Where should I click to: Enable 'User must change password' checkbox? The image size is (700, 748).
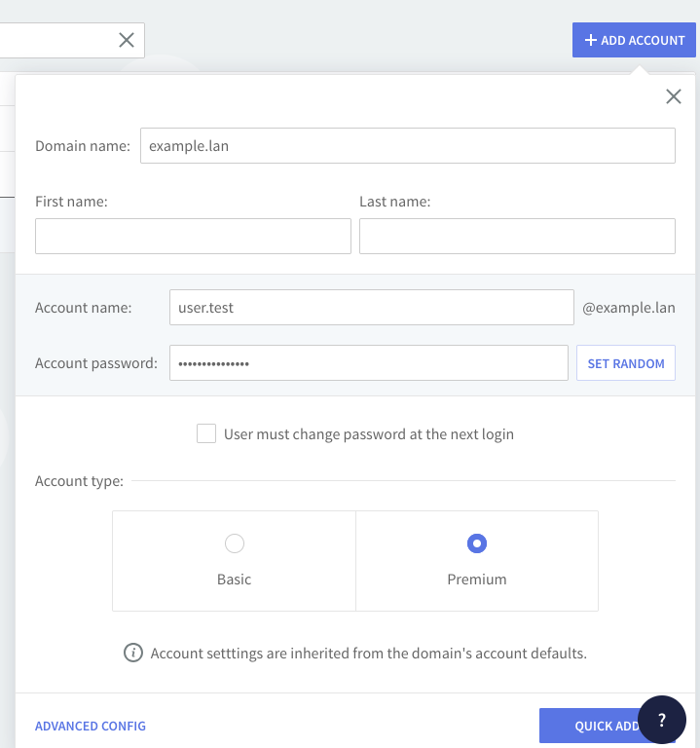(206, 433)
